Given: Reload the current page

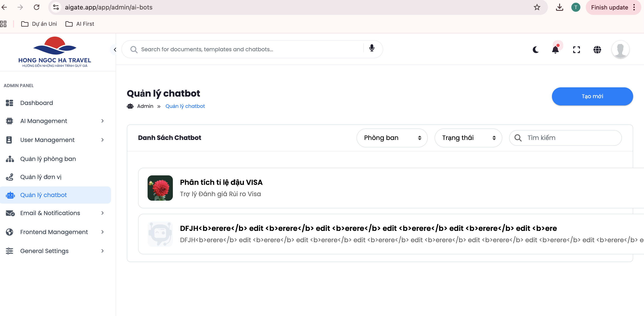Looking at the screenshot, I should tap(37, 7).
